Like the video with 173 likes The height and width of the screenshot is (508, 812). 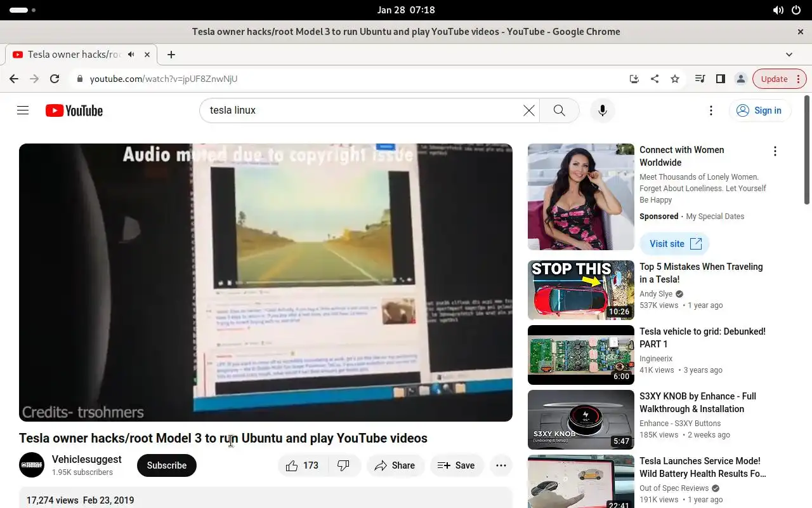pos(303,465)
